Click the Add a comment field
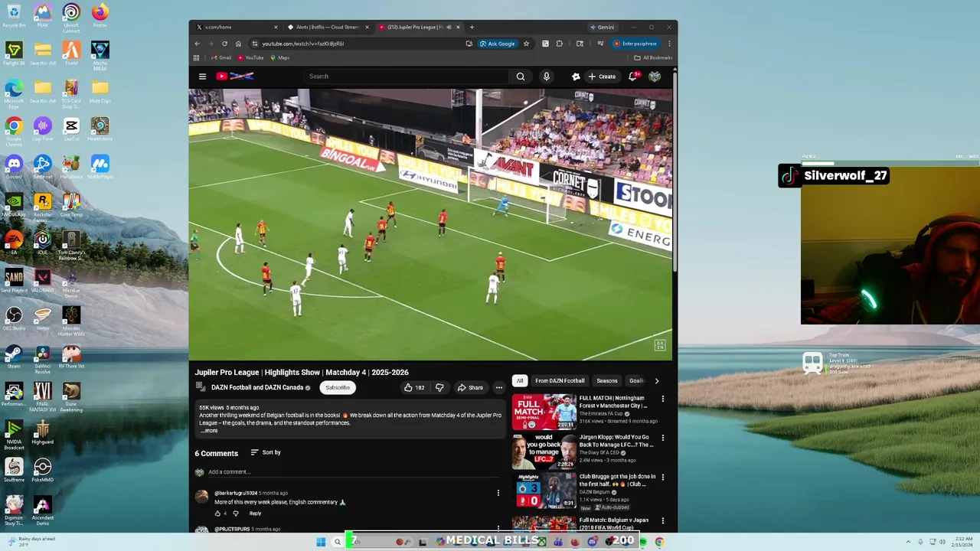This screenshot has width=980, height=551. coord(352,472)
